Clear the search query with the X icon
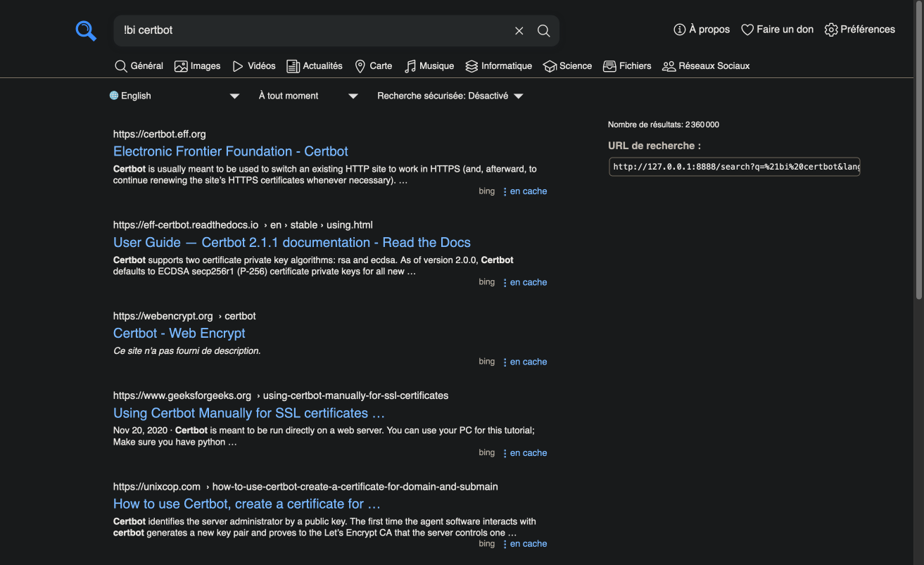Viewport: 924px width, 565px height. tap(519, 30)
